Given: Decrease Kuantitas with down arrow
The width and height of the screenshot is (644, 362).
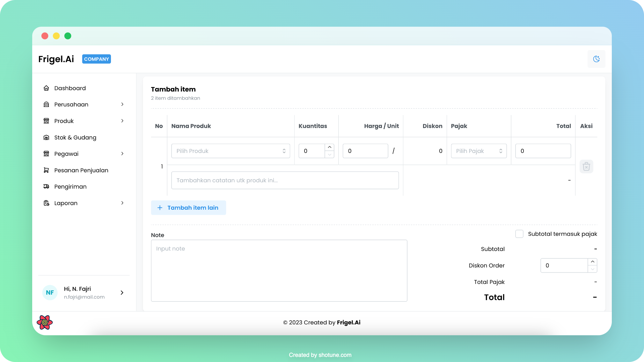Looking at the screenshot, I should (x=330, y=155).
